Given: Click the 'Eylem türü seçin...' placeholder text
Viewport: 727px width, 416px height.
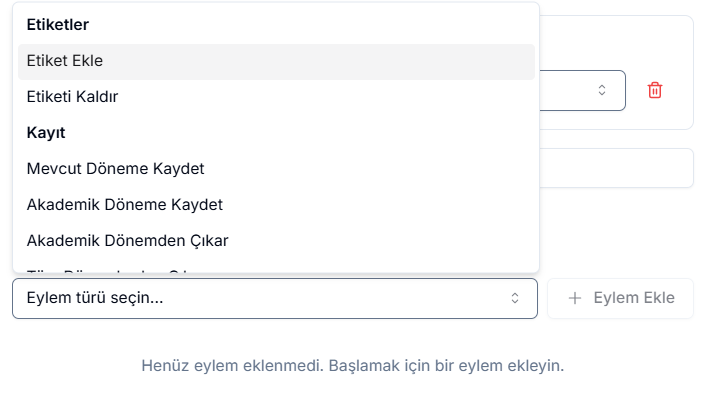Looking at the screenshot, I should (x=95, y=298).
